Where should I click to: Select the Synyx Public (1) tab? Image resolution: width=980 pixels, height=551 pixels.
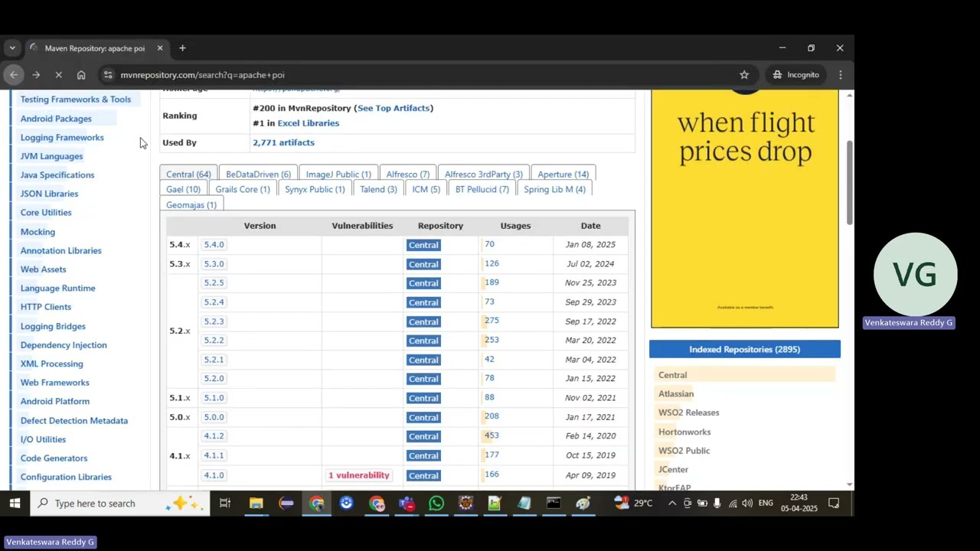coord(315,190)
